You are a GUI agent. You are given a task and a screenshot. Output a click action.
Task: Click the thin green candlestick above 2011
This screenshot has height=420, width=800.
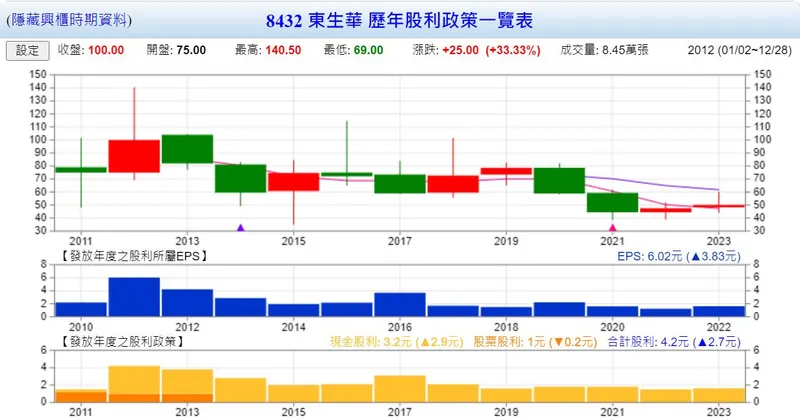point(81,169)
